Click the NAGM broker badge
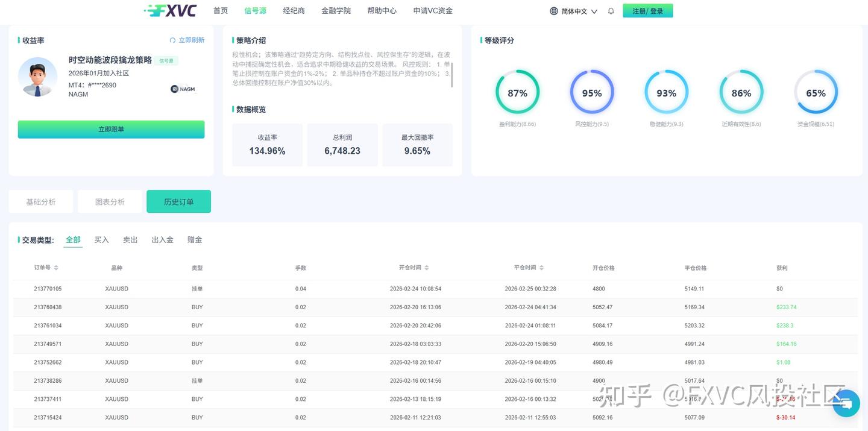This screenshot has width=868, height=431. (181, 89)
